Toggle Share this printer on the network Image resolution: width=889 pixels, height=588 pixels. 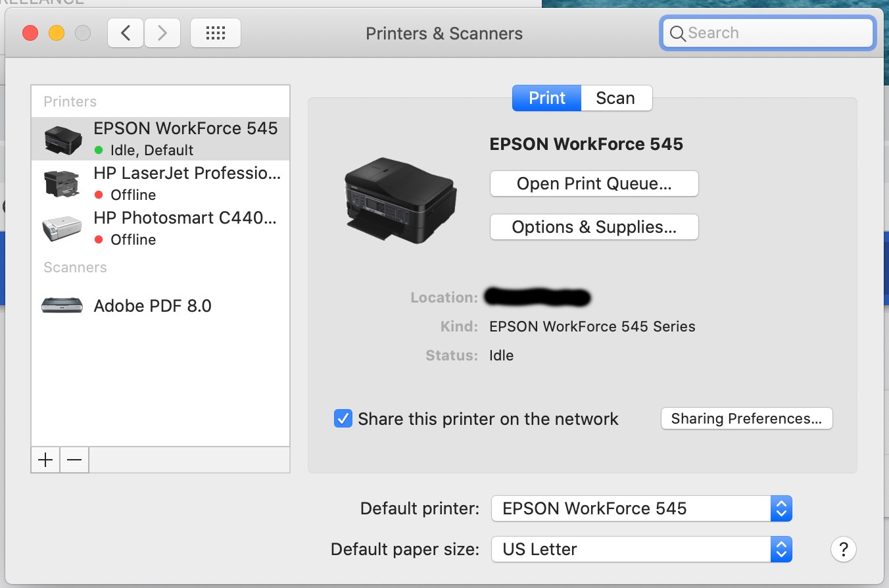343,418
